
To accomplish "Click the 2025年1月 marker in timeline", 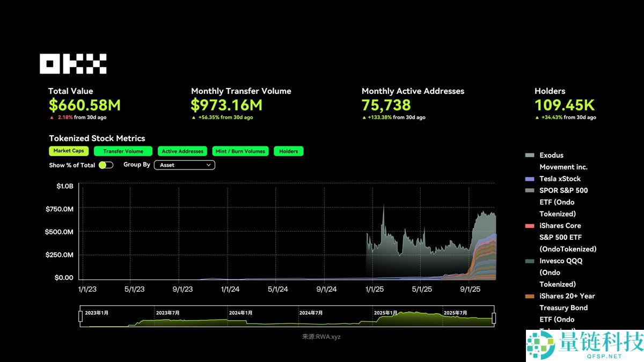I will [x=386, y=313].
